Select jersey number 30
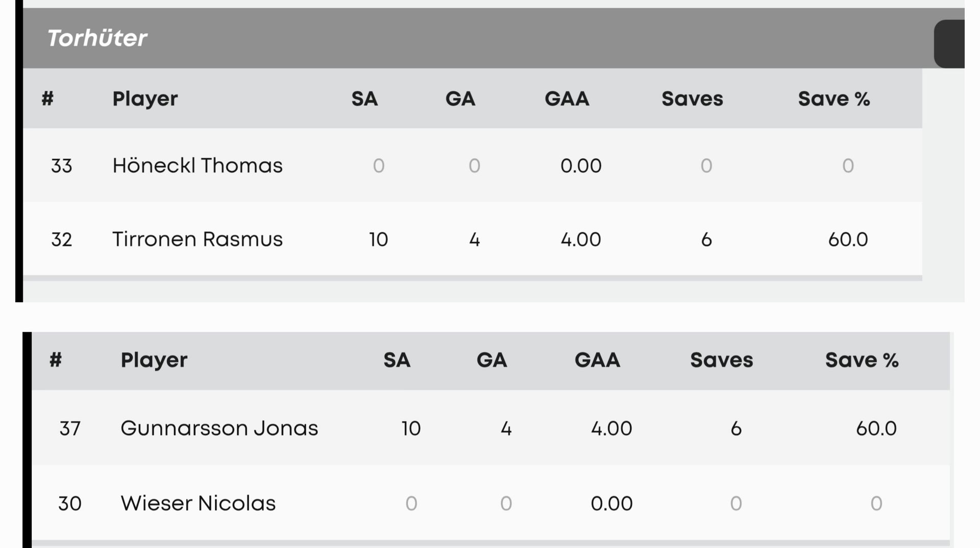This screenshot has width=980, height=548. 70,503
